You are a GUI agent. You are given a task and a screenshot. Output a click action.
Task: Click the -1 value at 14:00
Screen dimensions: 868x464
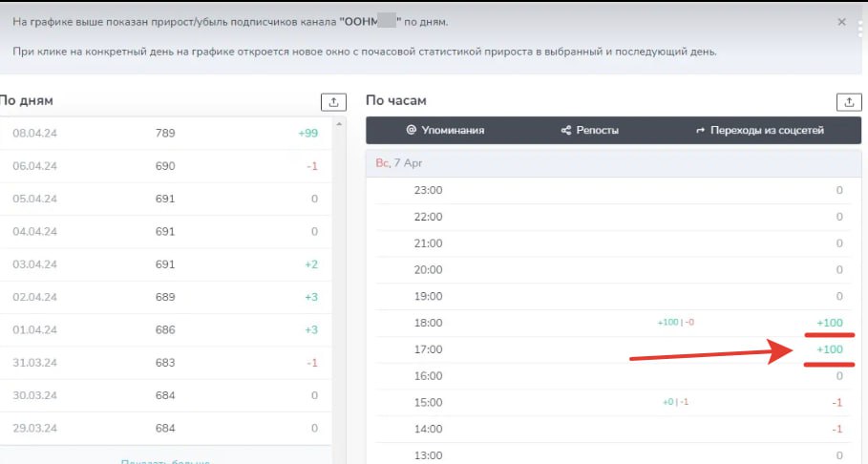837,429
